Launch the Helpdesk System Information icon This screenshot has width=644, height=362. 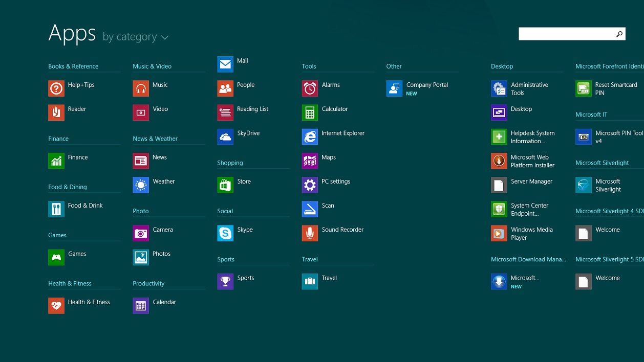coord(499,137)
